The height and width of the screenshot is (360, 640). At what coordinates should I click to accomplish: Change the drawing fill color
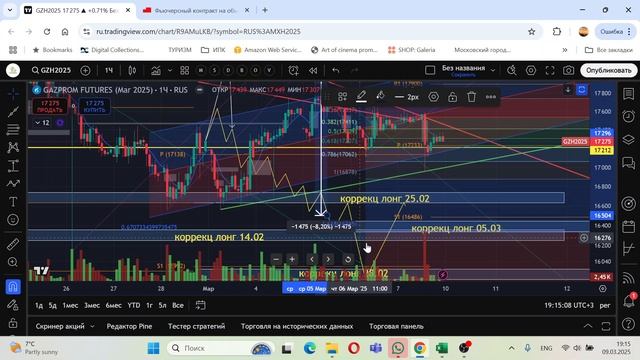pyautogui.click(x=380, y=97)
